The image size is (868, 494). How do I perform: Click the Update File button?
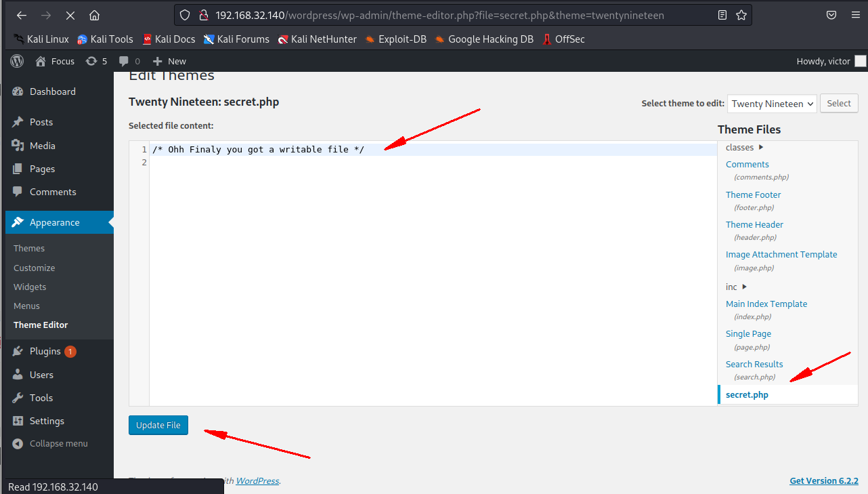pos(158,425)
